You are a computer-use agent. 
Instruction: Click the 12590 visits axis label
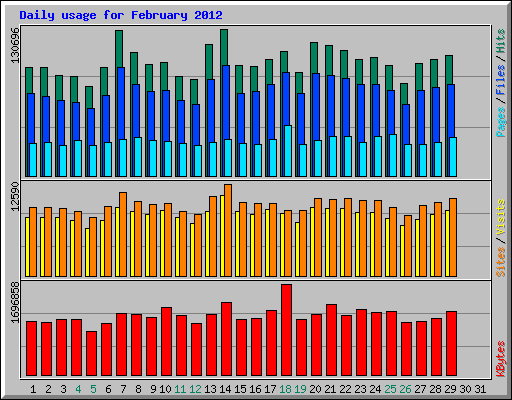pyautogui.click(x=15, y=197)
